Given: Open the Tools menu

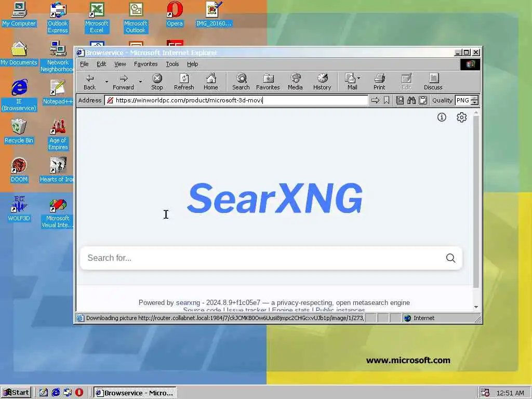Looking at the screenshot, I should (172, 64).
